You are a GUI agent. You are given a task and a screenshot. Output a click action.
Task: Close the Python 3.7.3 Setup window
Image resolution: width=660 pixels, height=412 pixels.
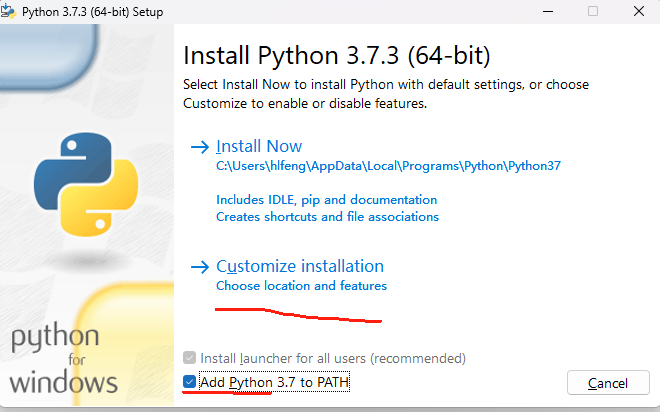(x=639, y=11)
